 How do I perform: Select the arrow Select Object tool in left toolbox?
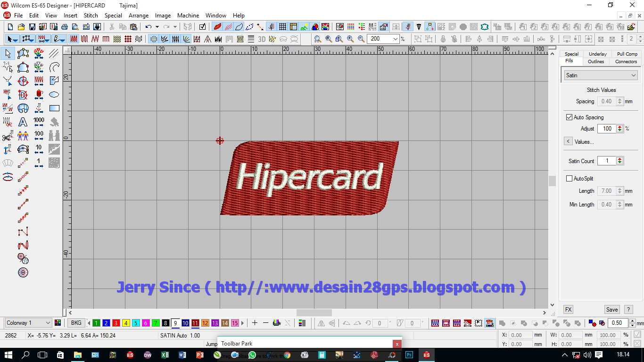8,54
